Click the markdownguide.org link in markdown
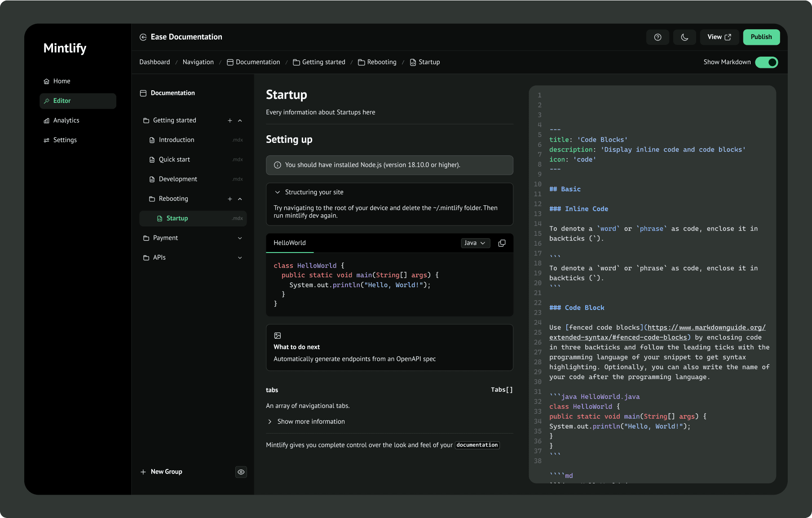This screenshot has width=812, height=518. coord(658,332)
